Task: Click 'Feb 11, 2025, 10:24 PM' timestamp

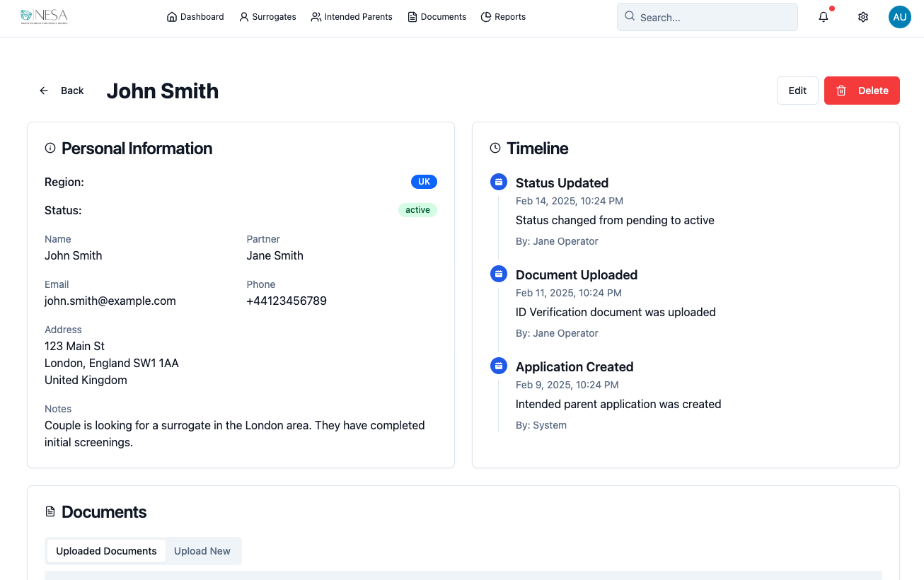Action: [x=569, y=293]
